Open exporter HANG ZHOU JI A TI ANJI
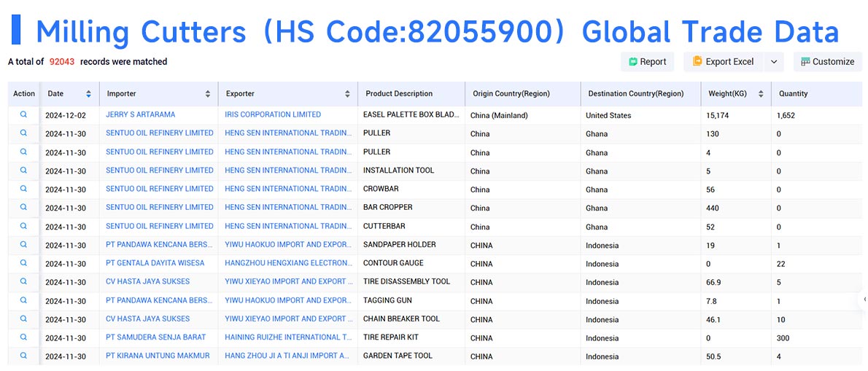This screenshot has height=371, width=868. click(x=287, y=356)
